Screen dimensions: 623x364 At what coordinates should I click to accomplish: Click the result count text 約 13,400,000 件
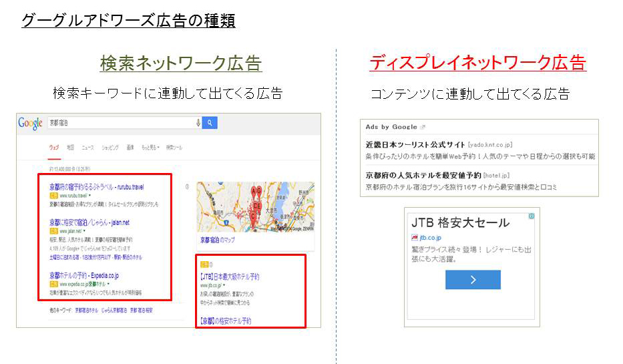point(70,169)
